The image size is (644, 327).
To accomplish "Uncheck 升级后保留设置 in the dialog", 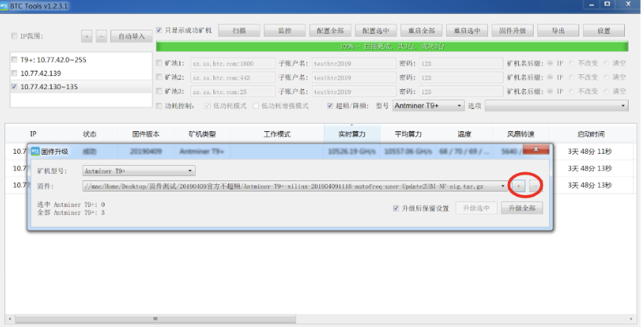I will click(396, 208).
